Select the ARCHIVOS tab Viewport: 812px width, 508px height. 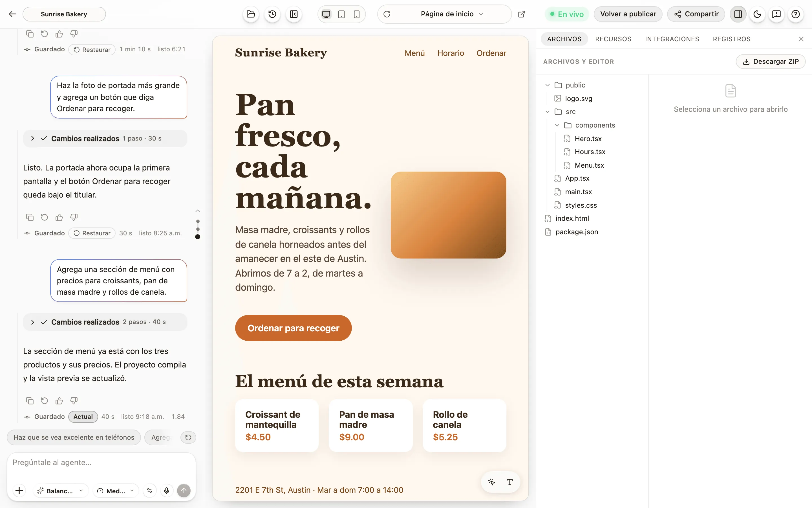(x=564, y=39)
